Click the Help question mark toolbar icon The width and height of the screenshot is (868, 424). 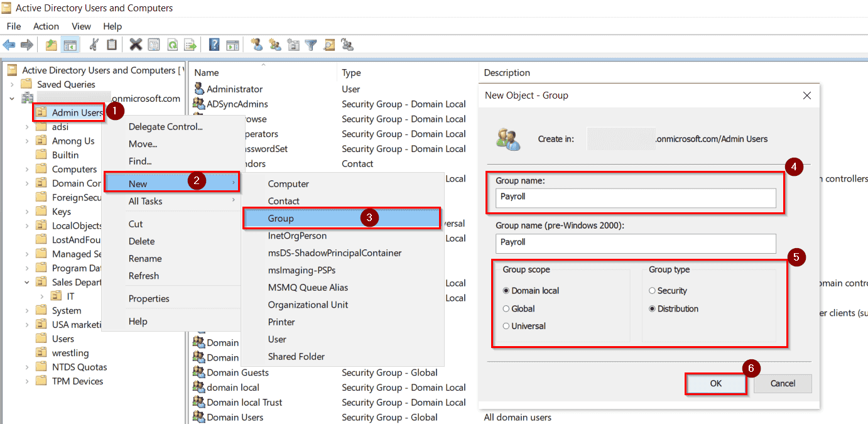coord(213,45)
